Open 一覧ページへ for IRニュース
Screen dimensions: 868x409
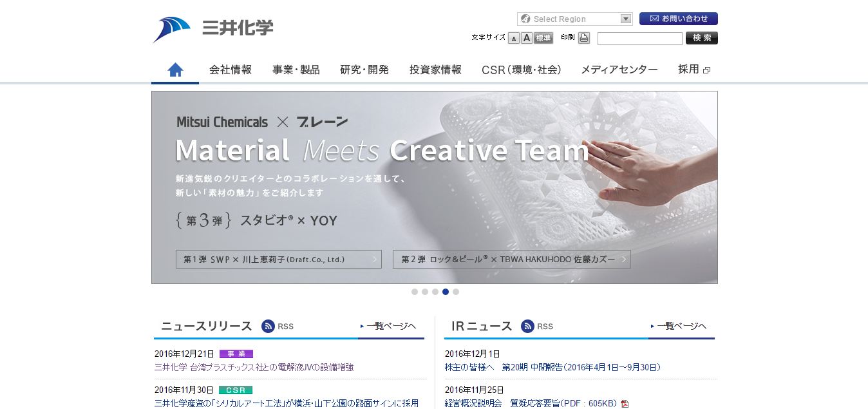pyautogui.click(x=679, y=326)
